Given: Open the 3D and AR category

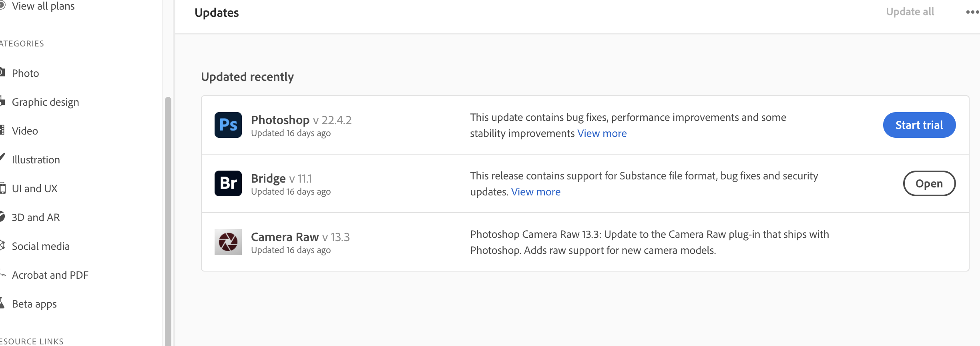Looking at the screenshot, I should [36, 217].
